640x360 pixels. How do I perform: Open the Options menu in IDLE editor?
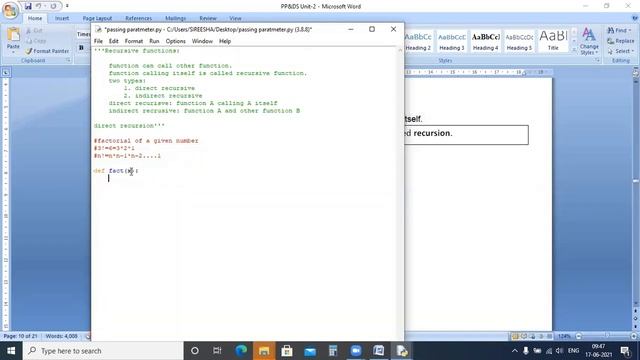(x=176, y=41)
